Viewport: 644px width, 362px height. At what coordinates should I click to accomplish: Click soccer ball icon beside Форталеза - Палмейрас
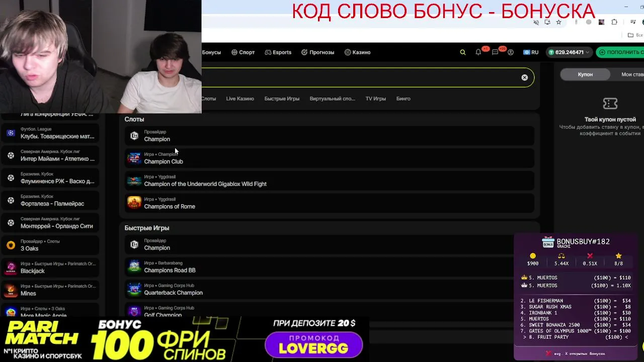[x=11, y=200]
